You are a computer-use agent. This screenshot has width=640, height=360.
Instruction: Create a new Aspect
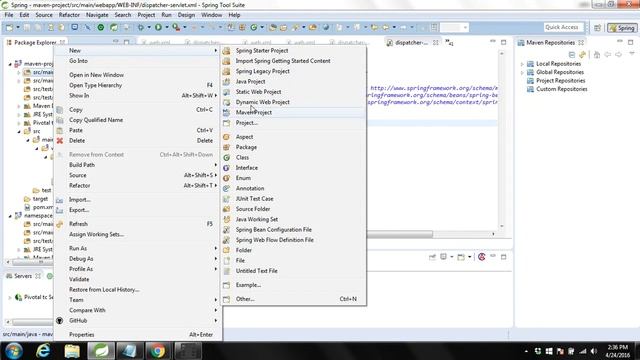tap(293, 137)
